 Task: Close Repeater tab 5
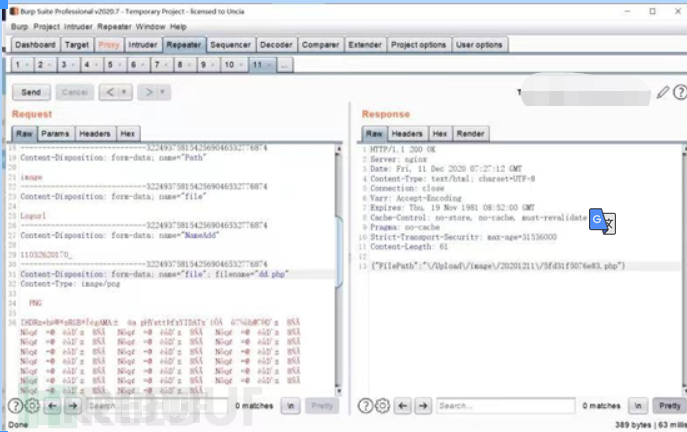119,65
